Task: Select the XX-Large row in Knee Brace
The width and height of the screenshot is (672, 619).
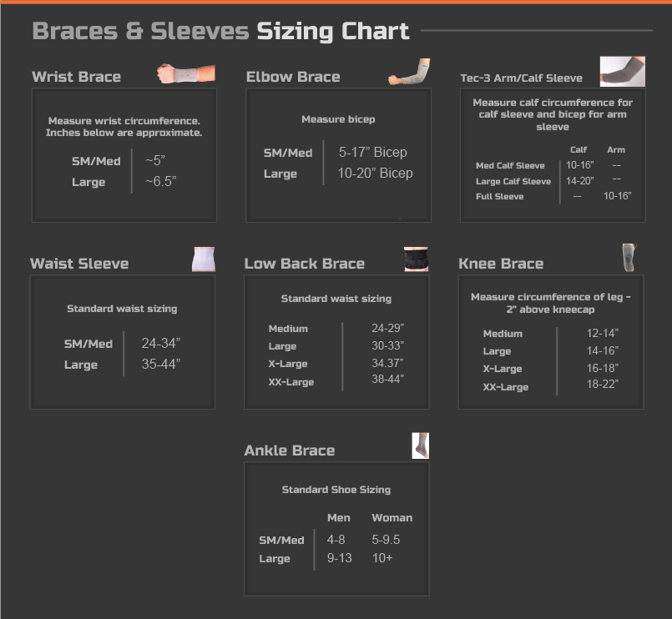Action: [551, 386]
